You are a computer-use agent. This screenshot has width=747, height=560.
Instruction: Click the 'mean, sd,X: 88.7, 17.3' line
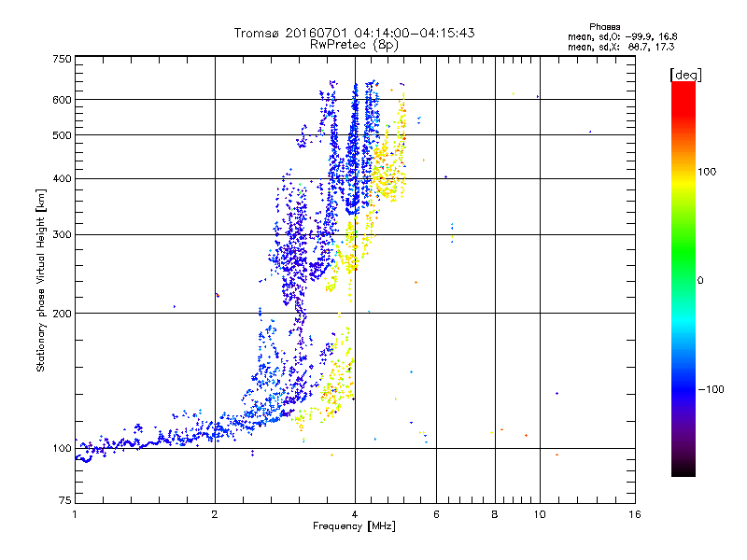621,47
